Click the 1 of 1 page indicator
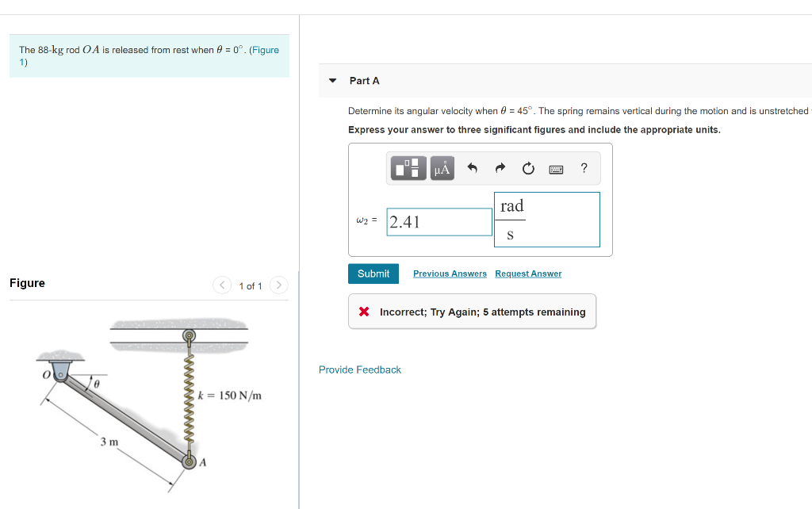Viewport: 812px width, 509px height. coord(250,285)
